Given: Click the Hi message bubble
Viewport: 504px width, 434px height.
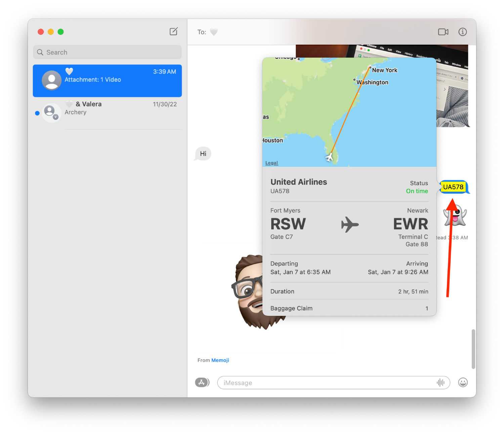Looking at the screenshot, I should 203,154.
